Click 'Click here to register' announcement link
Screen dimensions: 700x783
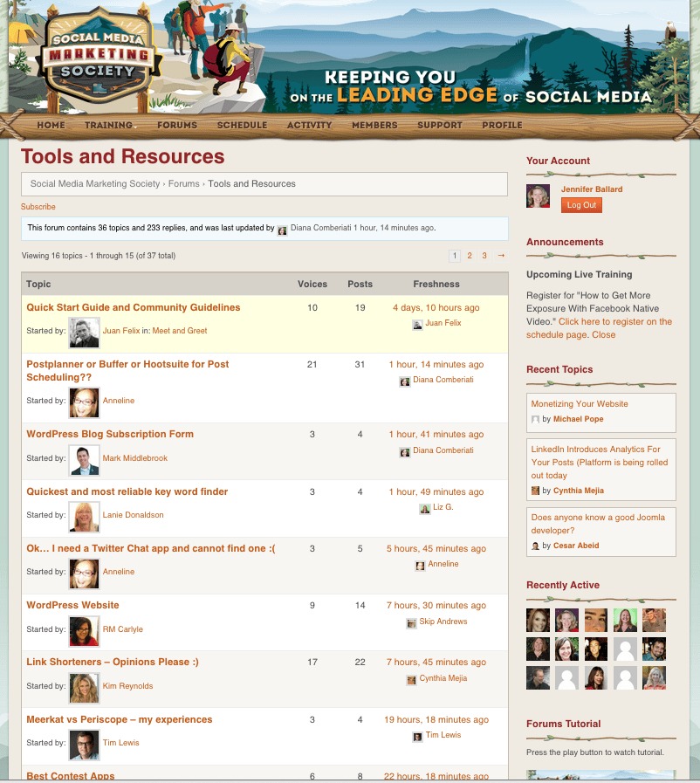[599, 328]
